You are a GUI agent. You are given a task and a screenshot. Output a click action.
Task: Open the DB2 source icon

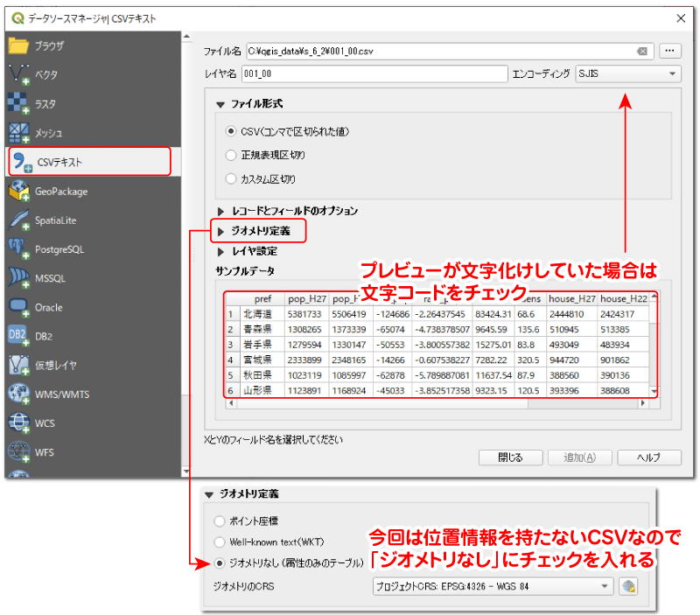[x=18, y=336]
